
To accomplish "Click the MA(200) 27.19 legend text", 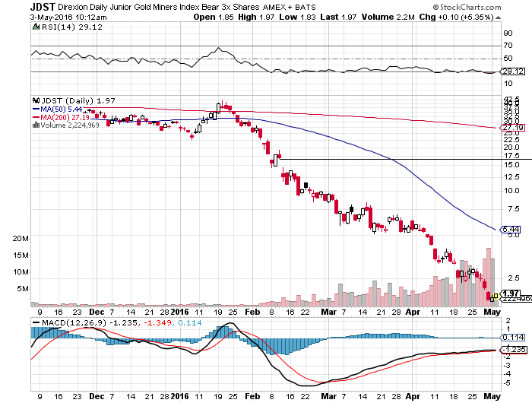I will 65,117.
